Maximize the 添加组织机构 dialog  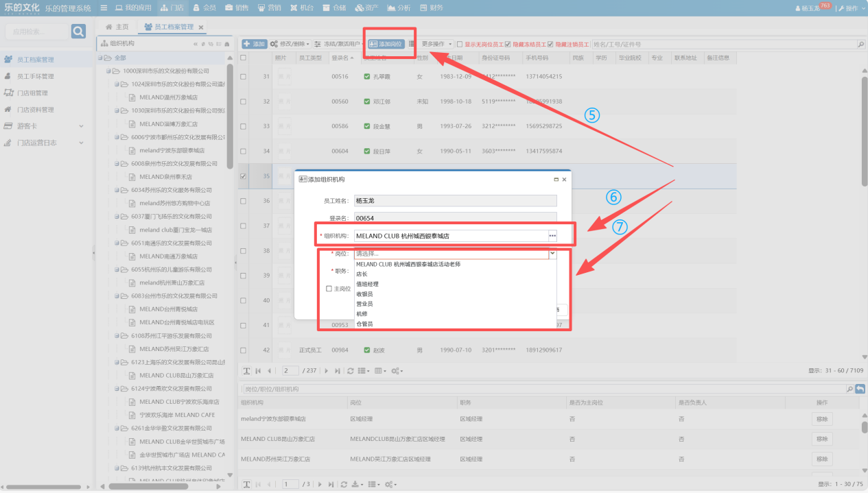click(x=555, y=180)
